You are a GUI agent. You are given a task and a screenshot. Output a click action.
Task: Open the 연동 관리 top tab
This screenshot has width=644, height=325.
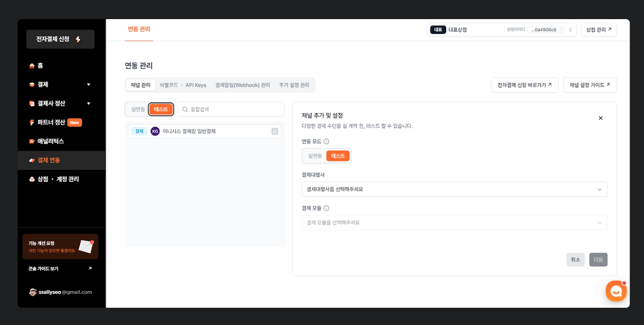[139, 29]
